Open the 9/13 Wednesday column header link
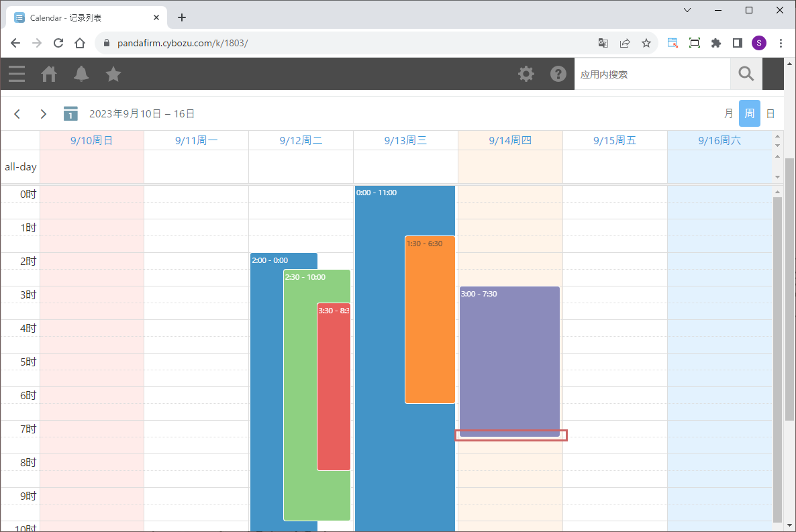This screenshot has width=796, height=532. tap(405, 141)
